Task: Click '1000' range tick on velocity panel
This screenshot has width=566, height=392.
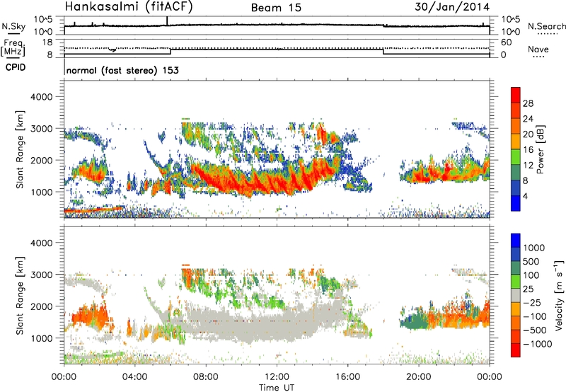Action: click(41, 338)
